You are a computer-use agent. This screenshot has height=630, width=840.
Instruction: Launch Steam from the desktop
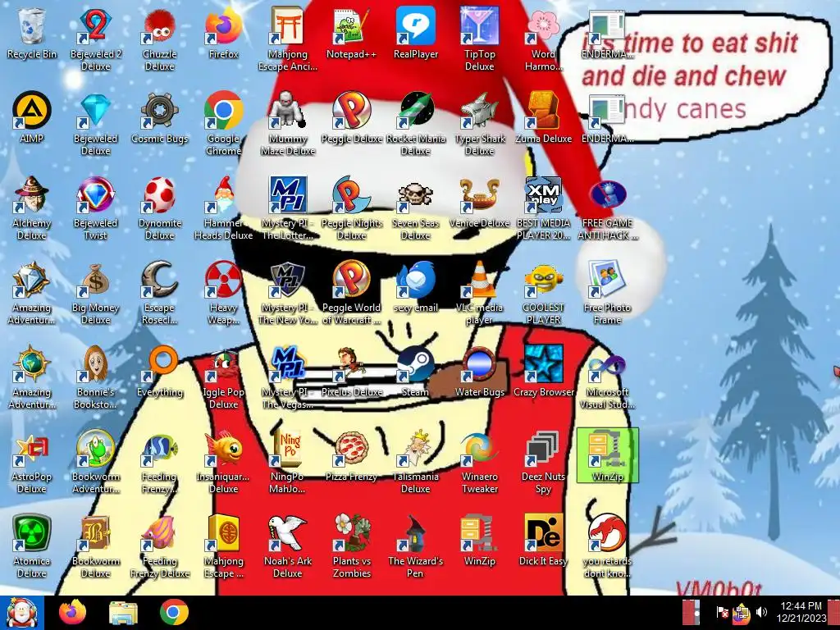[416, 372]
